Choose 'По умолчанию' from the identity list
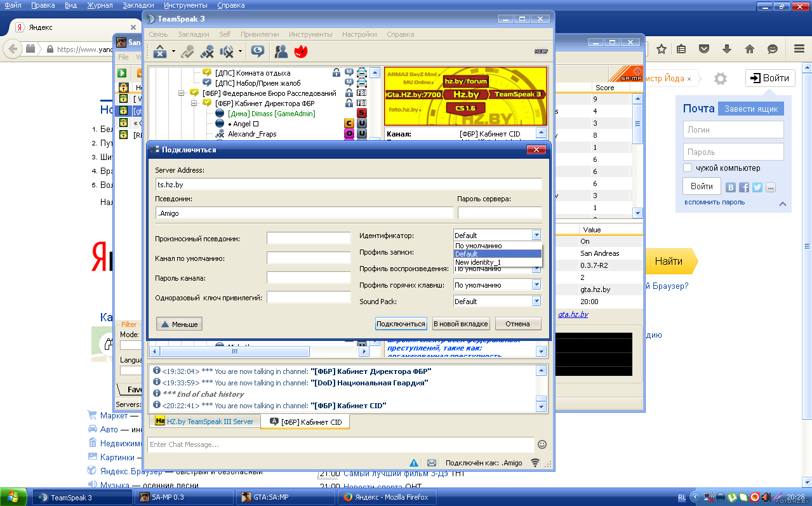Screen dimensions: 812x506 pyautogui.click(x=498, y=246)
